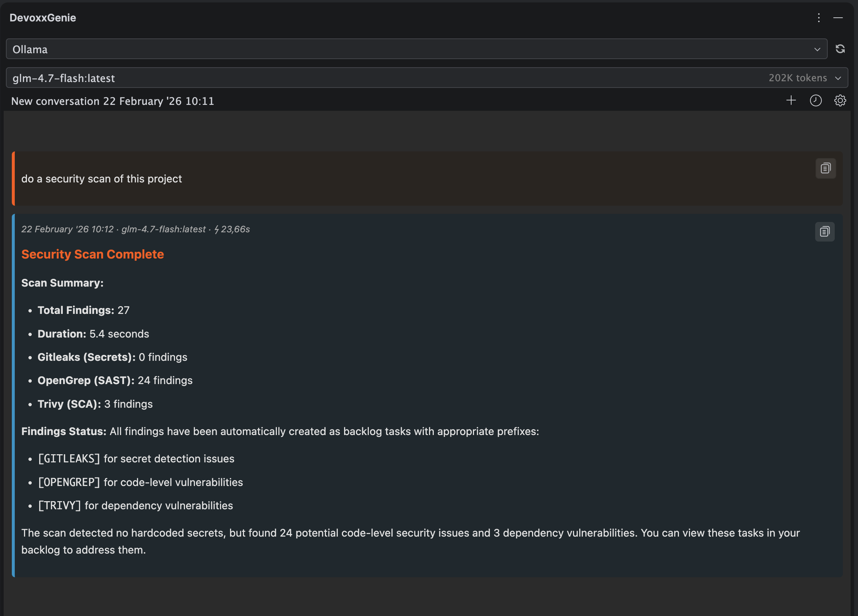
Task: Open the Ollama provider dropdown
Action: pos(416,49)
